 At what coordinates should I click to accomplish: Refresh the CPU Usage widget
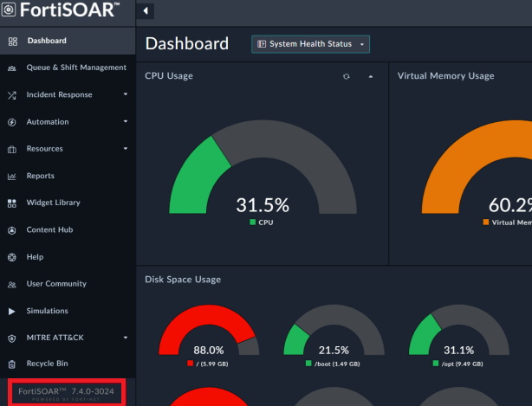pyautogui.click(x=346, y=76)
